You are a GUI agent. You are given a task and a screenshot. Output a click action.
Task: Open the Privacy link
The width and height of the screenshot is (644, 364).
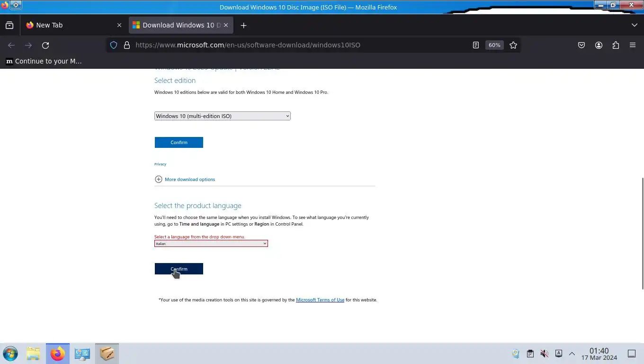pyautogui.click(x=160, y=164)
